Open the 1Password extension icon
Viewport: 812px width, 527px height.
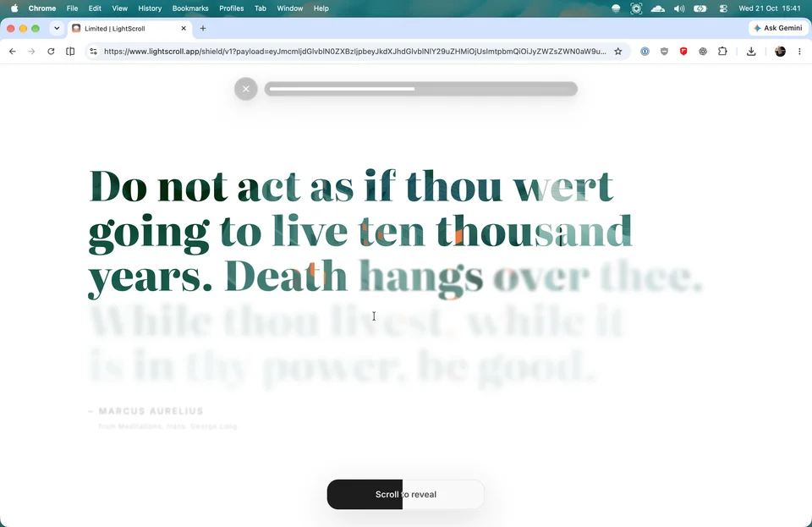click(x=645, y=52)
